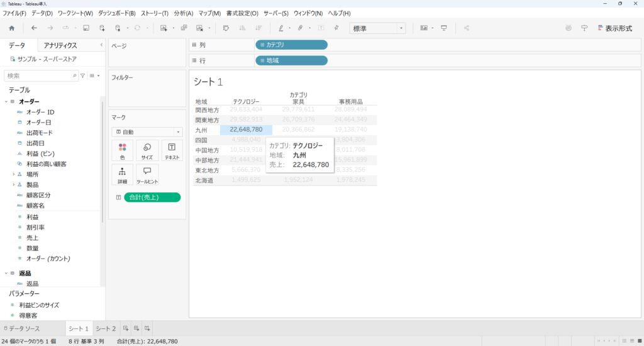The height and width of the screenshot is (346, 644).
Task: Click the Tableau home icon in toolbar
Action: [x=11, y=28]
